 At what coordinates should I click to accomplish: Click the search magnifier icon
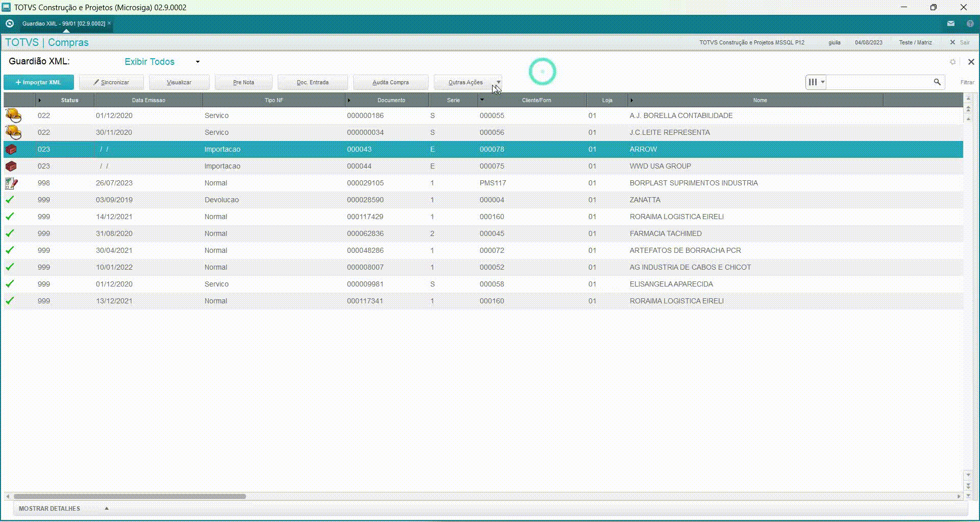937,82
